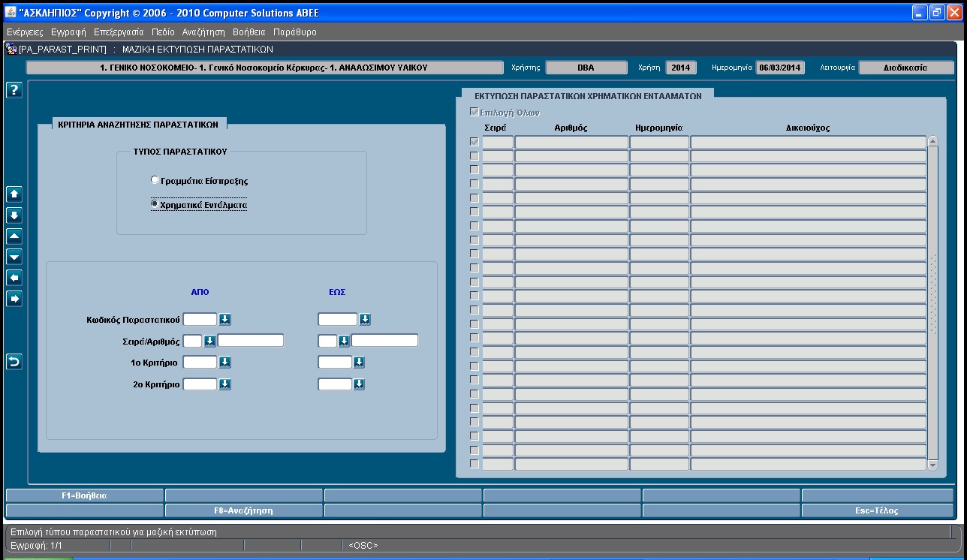Click the hospital name header ΓΕΝΙΚΟ ΝΟΣΟΚΟΜΕΙΟ
Screen dimensions: 967x560
click(x=264, y=68)
